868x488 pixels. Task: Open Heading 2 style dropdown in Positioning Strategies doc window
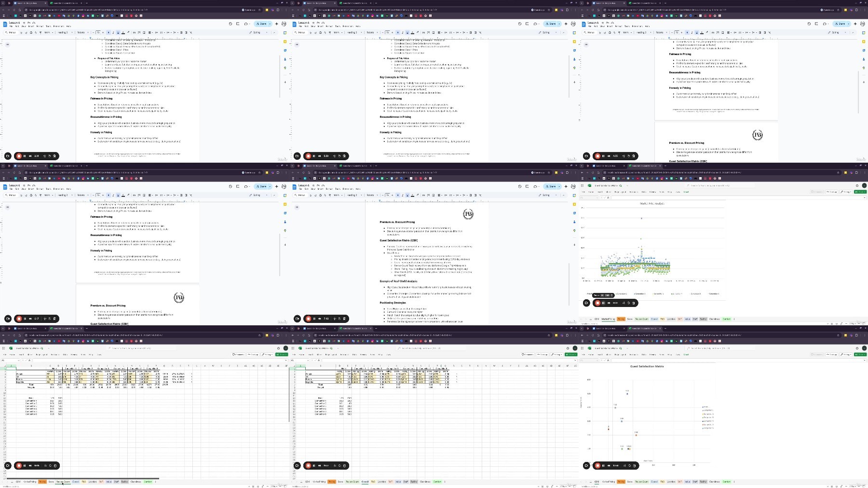tap(354, 195)
